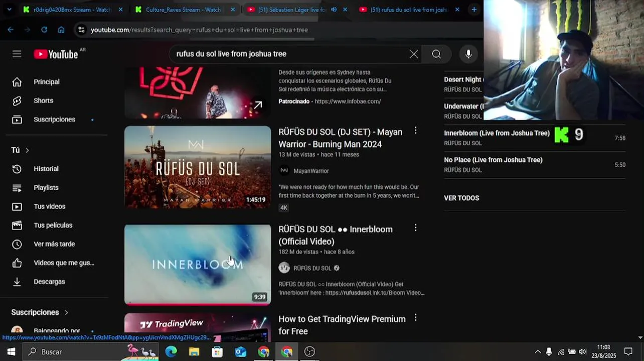Open options menu for Mayan Warrior video

[415, 130]
